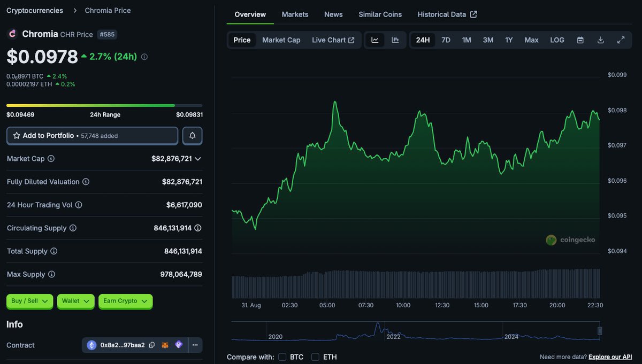This screenshot has height=364, width=642.
Task: Open the Live Chart link
Action: [333, 40]
